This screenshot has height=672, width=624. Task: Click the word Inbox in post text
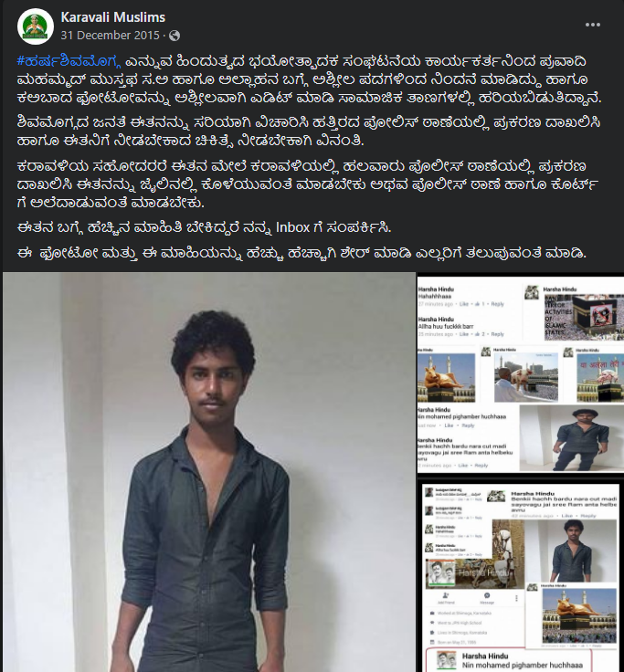pos(293,227)
